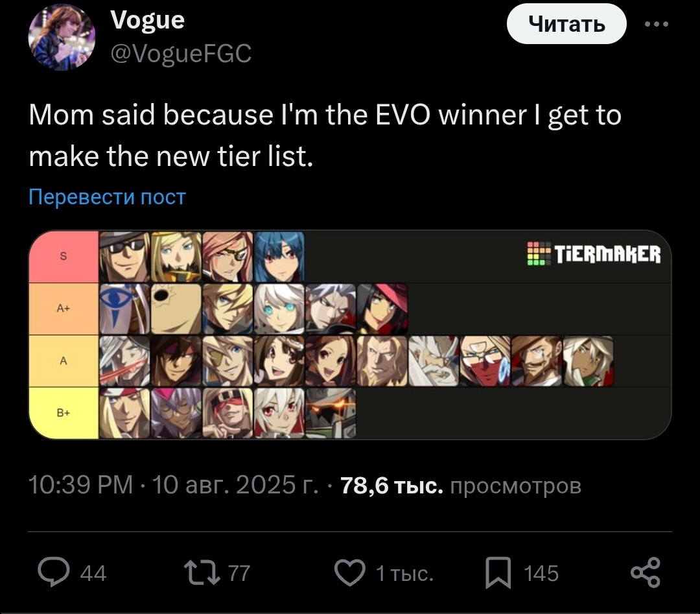Open Vogue's profile avatar
The height and width of the screenshot is (614, 700).
pyautogui.click(x=62, y=37)
